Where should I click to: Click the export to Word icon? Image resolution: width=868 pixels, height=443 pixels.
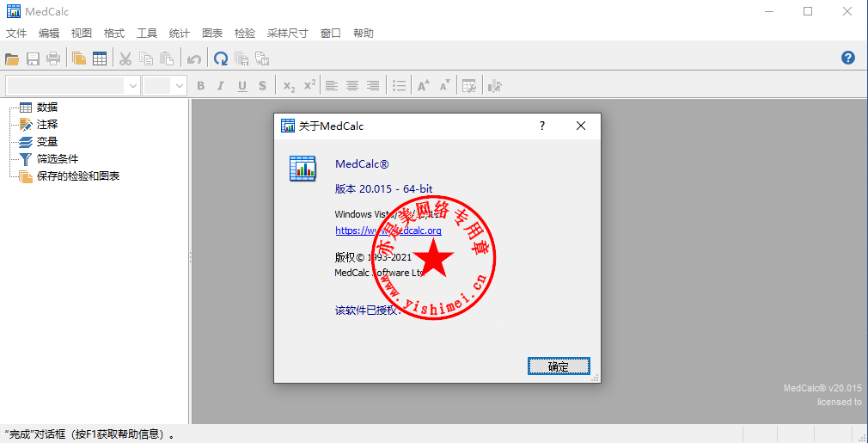coord(262,58)
